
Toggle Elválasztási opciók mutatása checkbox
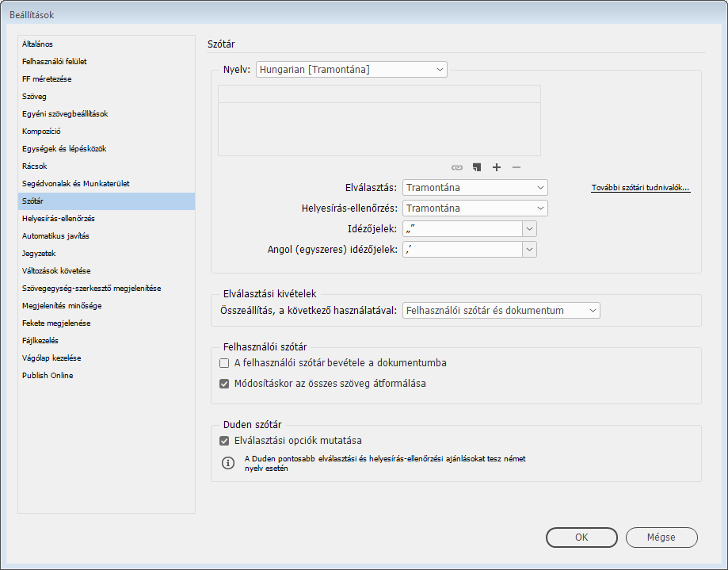(224, 441)
